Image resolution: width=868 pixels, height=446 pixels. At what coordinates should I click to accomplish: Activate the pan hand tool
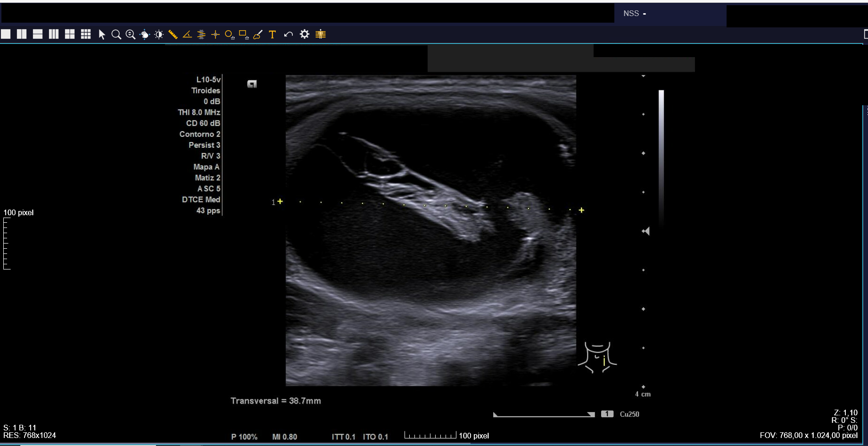[x=145, y=34]
